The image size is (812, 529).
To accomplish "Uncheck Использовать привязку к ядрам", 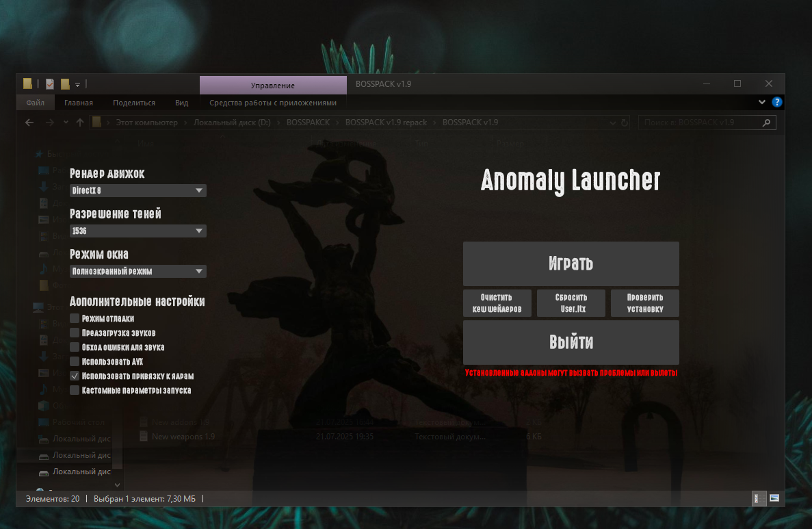I will [x=75, y=376].
